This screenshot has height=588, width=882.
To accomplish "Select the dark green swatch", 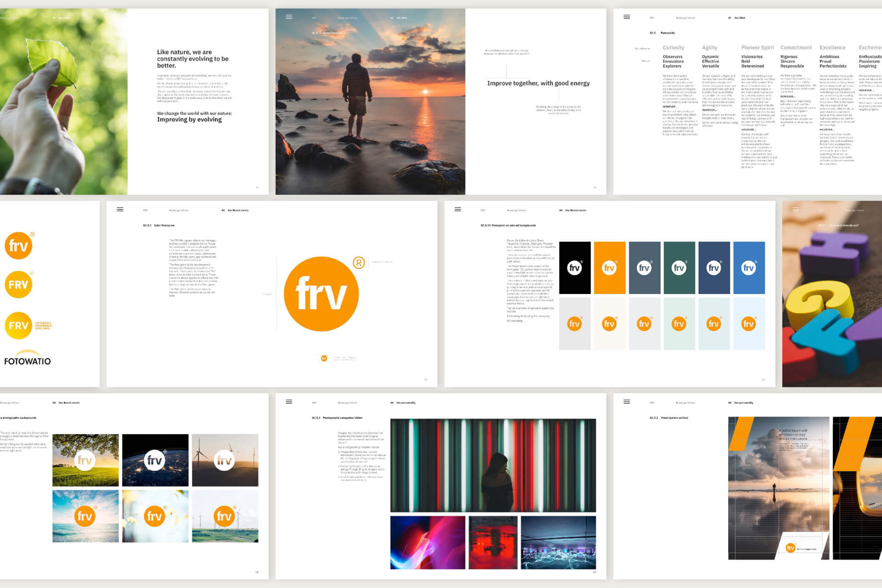I will point(679,268).
